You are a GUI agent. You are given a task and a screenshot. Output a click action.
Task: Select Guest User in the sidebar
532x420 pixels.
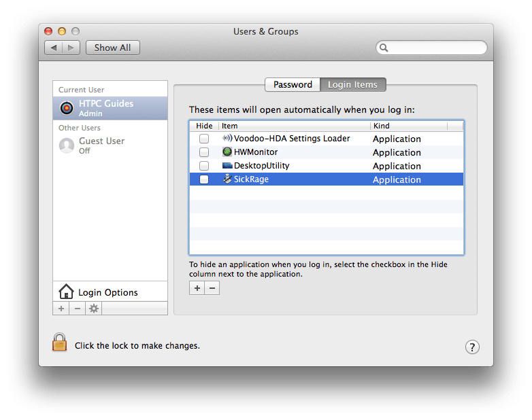pyautogui.click(x=101, y=145)
